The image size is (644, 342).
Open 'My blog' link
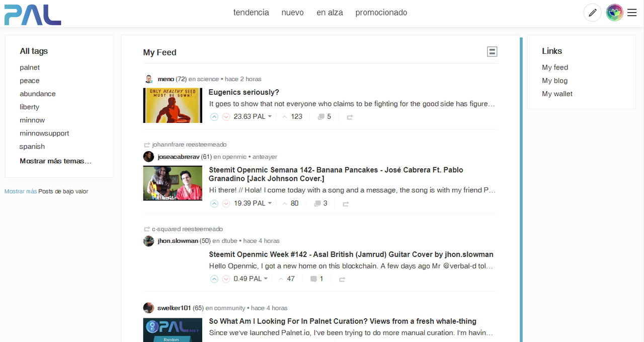pos(554,81)
